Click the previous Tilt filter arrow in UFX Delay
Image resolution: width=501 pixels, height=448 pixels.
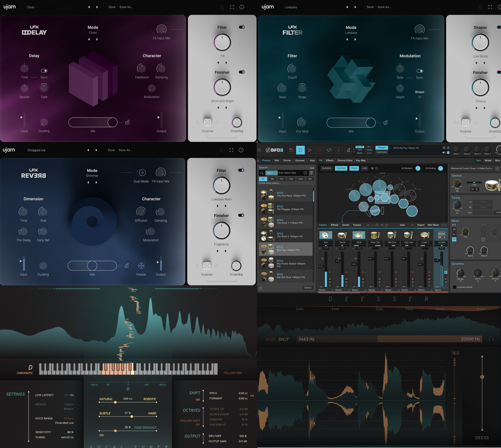point(218,62)
